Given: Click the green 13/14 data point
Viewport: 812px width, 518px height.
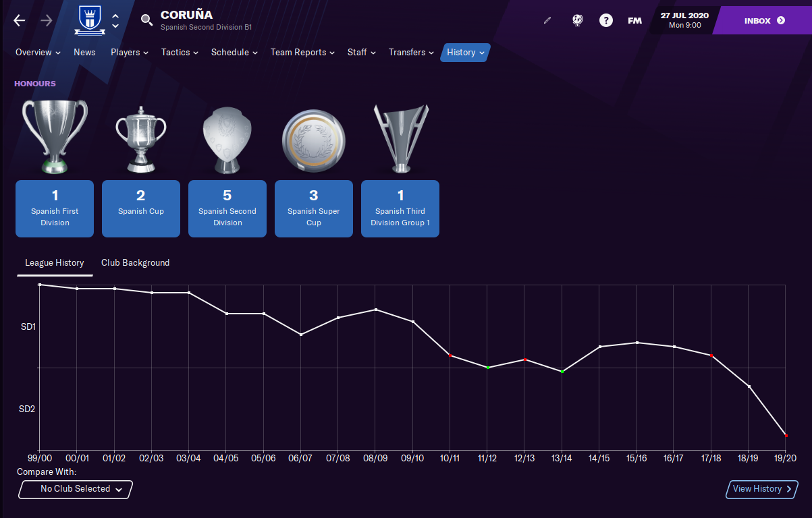Looking at the screenshot, I should pos(562,372).
